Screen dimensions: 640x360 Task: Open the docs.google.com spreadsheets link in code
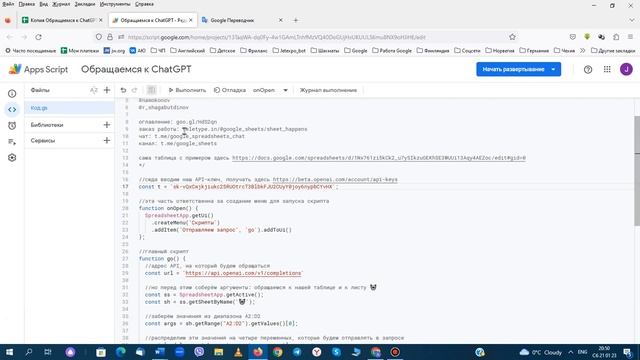379,158
